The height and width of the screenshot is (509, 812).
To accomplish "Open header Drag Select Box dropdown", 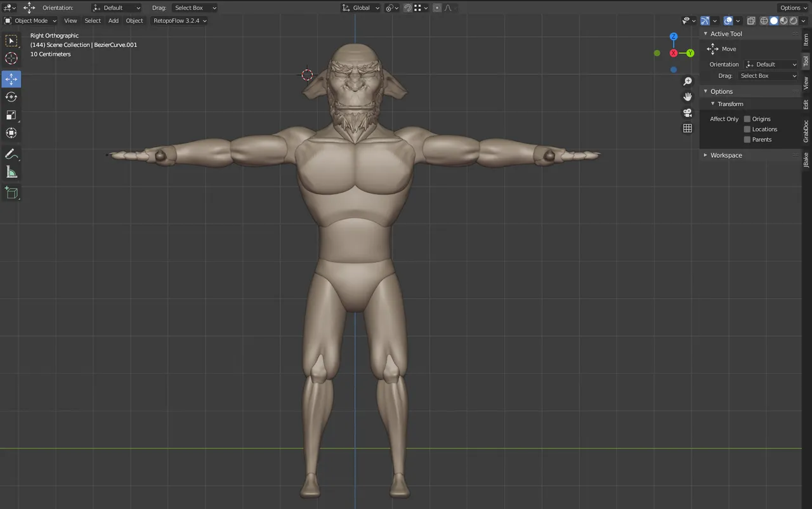I will point(194,8).
